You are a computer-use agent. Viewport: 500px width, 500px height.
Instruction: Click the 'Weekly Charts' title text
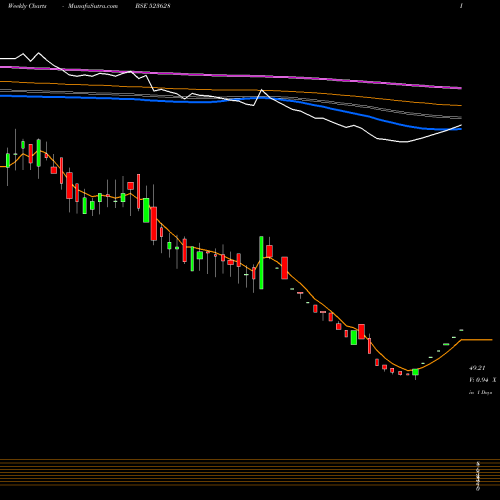(x=27, y=6)
